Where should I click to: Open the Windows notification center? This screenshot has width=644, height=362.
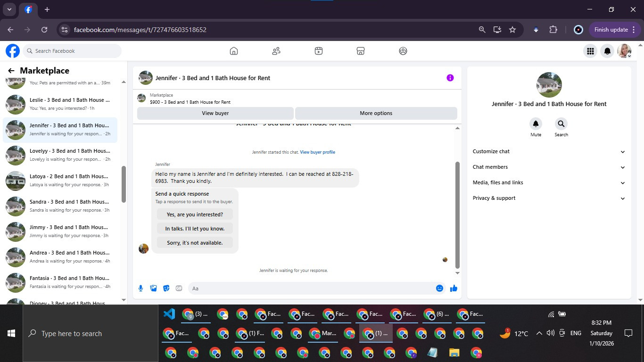[628, 333]
